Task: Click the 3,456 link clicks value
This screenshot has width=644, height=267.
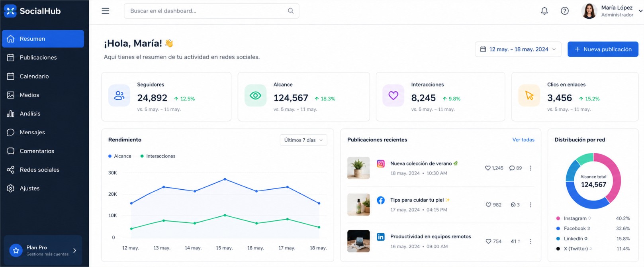Action: click(560, 98)
